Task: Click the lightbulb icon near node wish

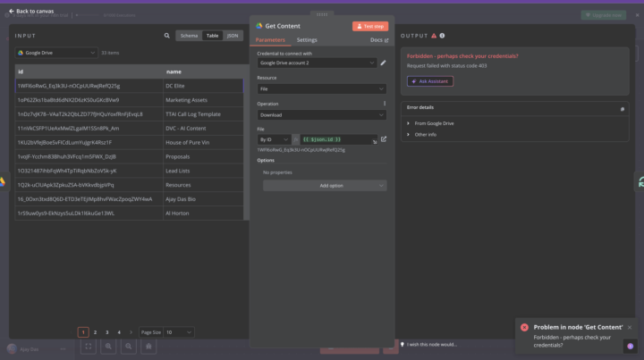Action: point(402,345)
